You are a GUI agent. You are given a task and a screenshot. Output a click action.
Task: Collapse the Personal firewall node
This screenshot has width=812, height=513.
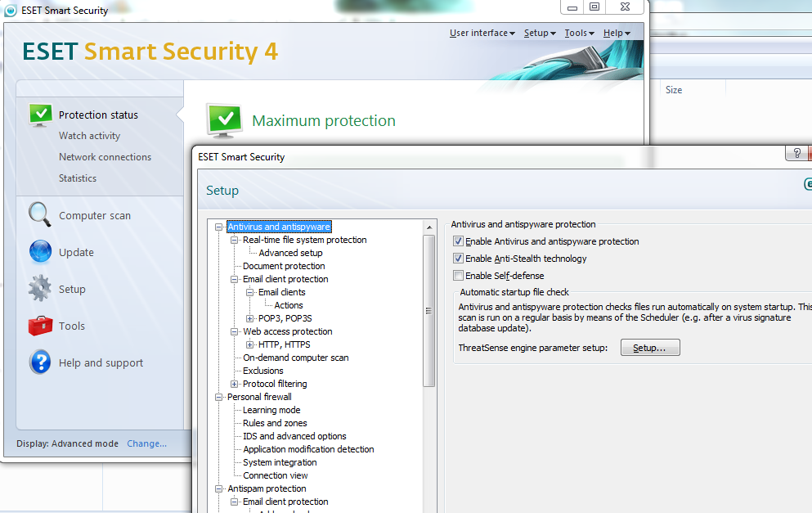click(218, 397)
